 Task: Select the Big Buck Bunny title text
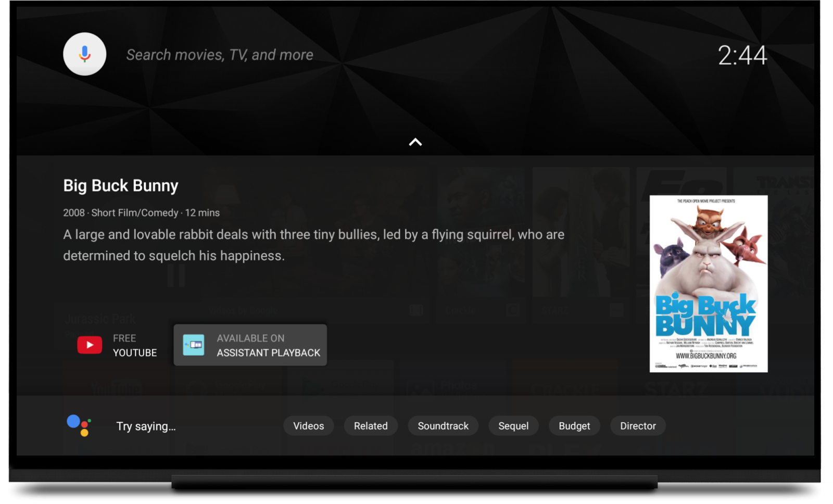point(120,185)
